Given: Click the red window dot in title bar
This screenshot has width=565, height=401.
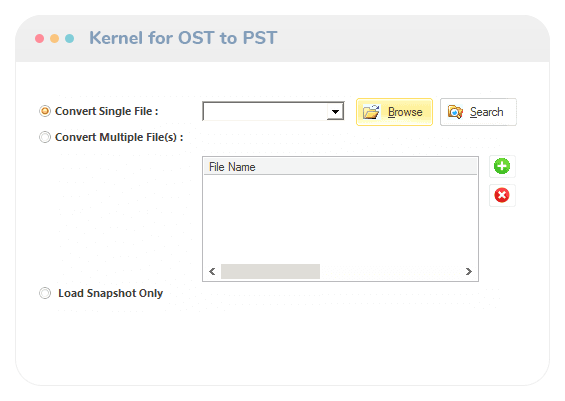Looking at the screenshot, I should pyautogui.click(x=40, y=39).
